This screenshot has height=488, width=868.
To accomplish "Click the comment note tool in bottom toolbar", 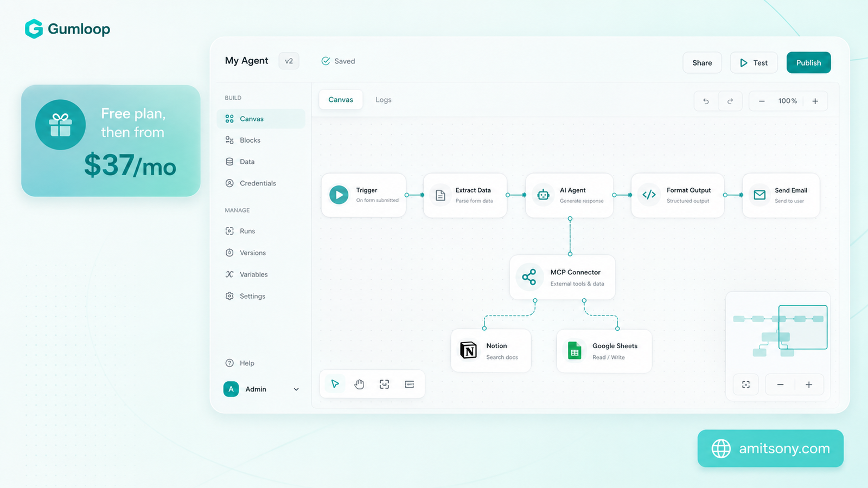I will [410, 384].
